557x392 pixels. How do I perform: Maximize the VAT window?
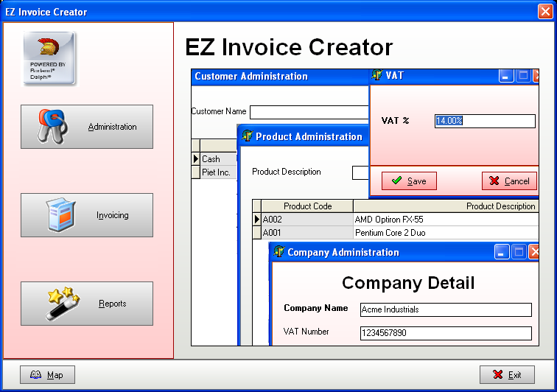click(x=522, y=75)
